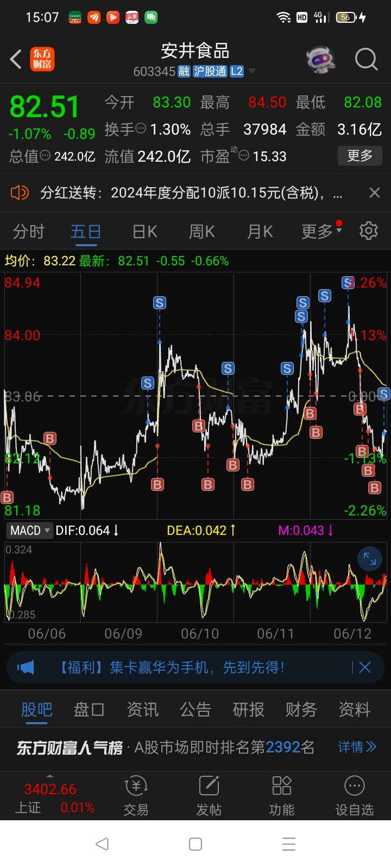Image resolution: width=391 pixels, height=868 pixels.
Task: Tap the 总值 info circle icon
Action: [46, 156]
